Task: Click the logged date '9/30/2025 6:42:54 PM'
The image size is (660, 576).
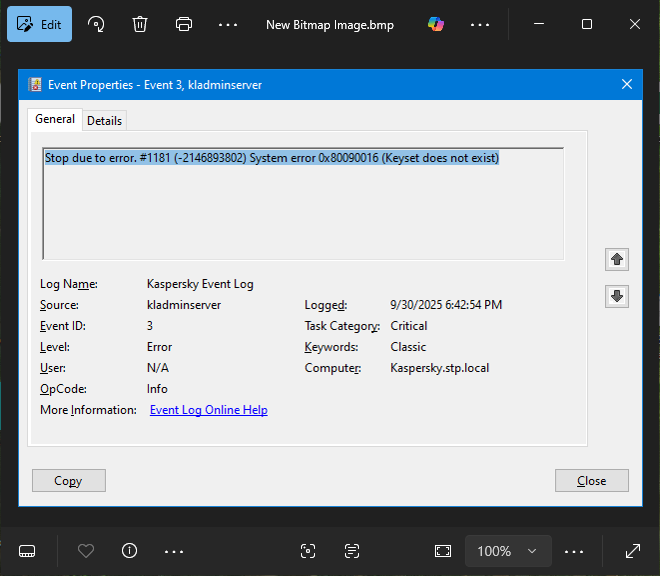Action: [x=446, y=305]
